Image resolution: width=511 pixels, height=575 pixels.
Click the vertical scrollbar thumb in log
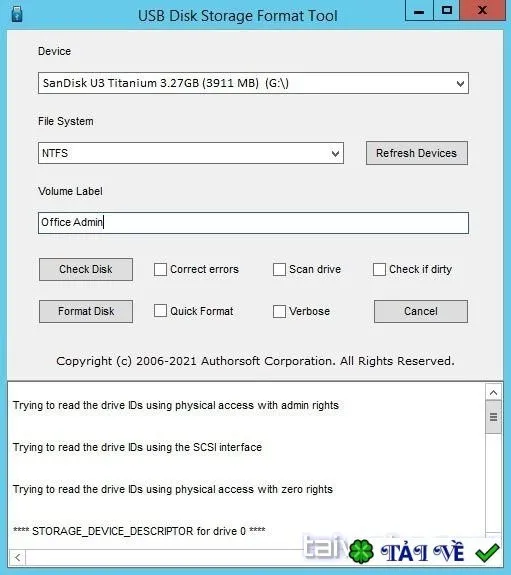pos(493,417)
